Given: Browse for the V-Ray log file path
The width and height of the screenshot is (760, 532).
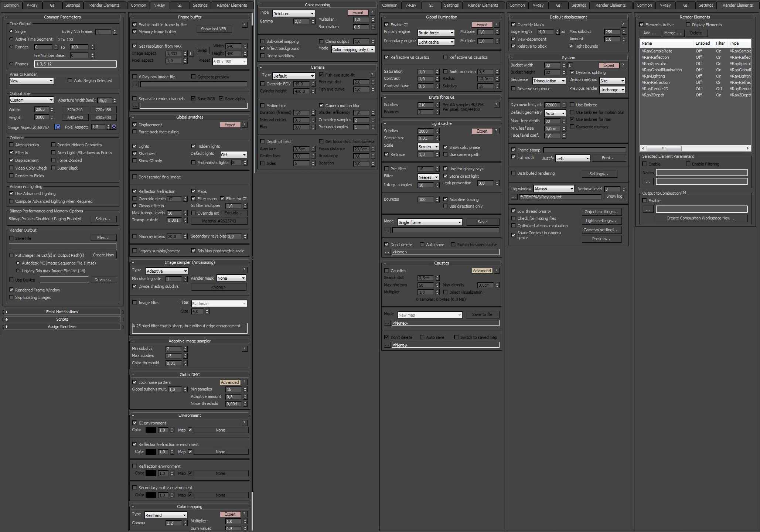Looking at the screenshot, I should [x=514, y=197].
